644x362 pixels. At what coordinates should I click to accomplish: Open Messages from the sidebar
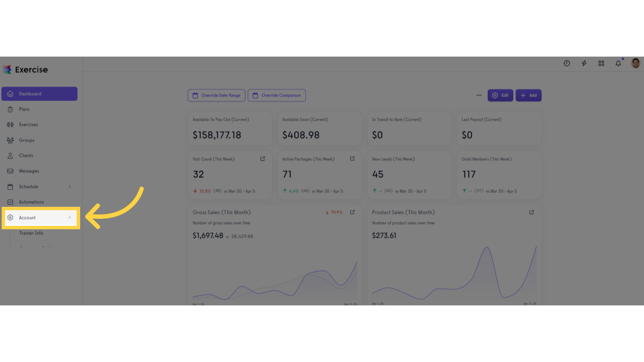29,171
